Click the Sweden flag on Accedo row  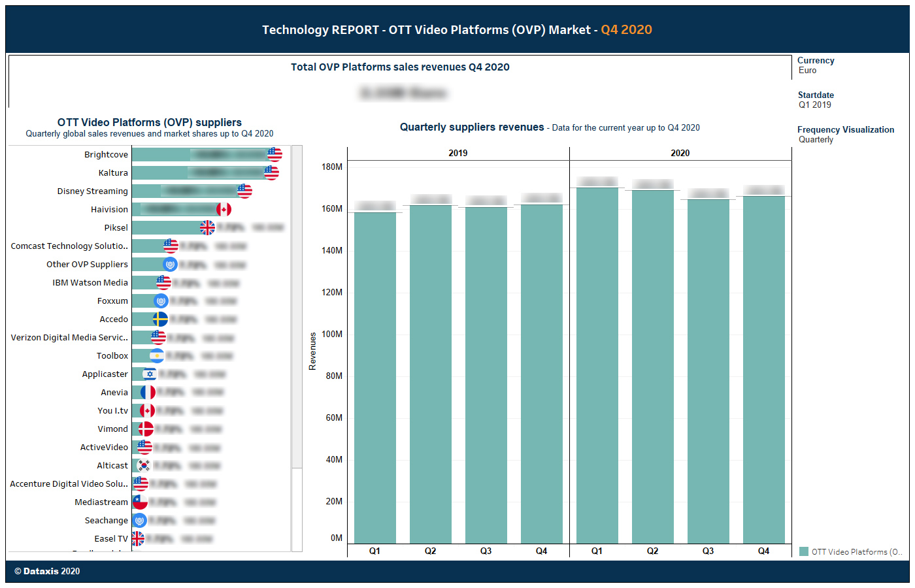coord(160,319)
